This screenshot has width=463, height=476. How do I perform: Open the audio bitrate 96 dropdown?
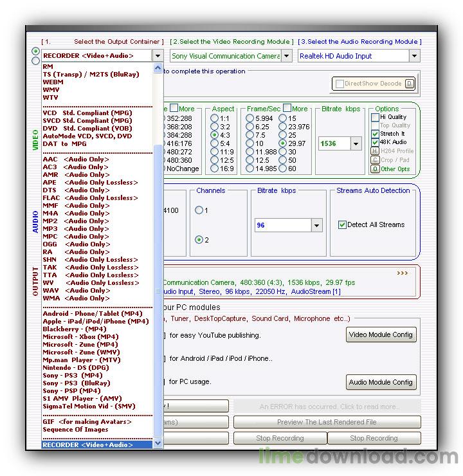click(x=316, y=226)
